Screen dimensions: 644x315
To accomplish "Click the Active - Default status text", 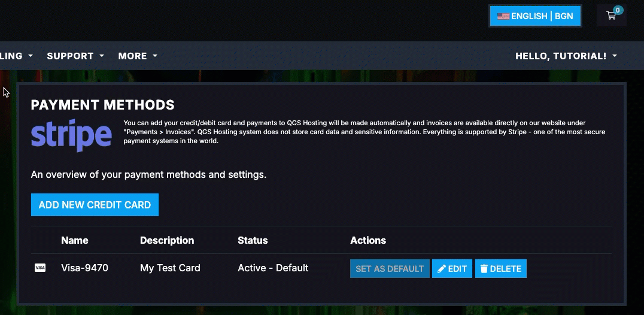I will [273, 268].
